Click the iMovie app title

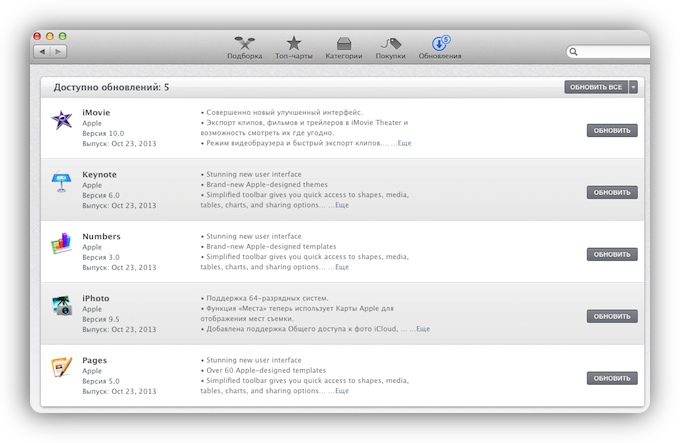(x=96, y=113)
